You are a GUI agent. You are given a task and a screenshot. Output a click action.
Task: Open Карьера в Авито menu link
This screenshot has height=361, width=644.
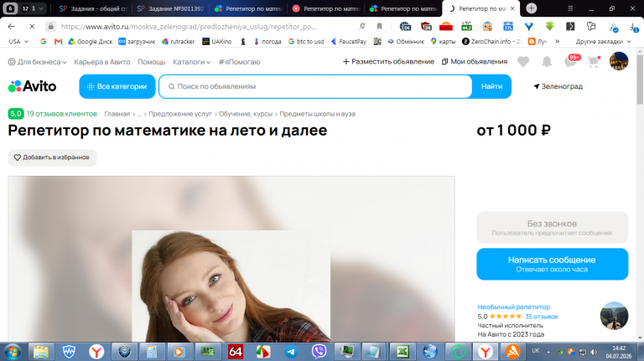point(101,62)
